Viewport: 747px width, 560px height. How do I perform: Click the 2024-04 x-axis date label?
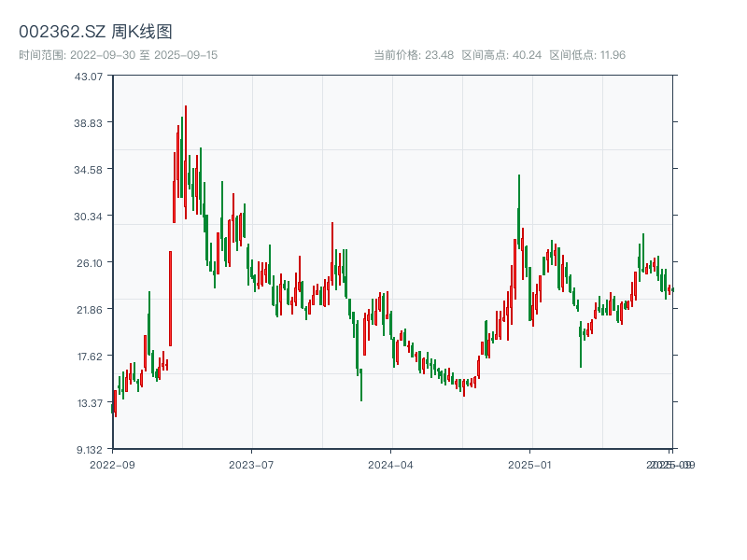tap(390, 464)
